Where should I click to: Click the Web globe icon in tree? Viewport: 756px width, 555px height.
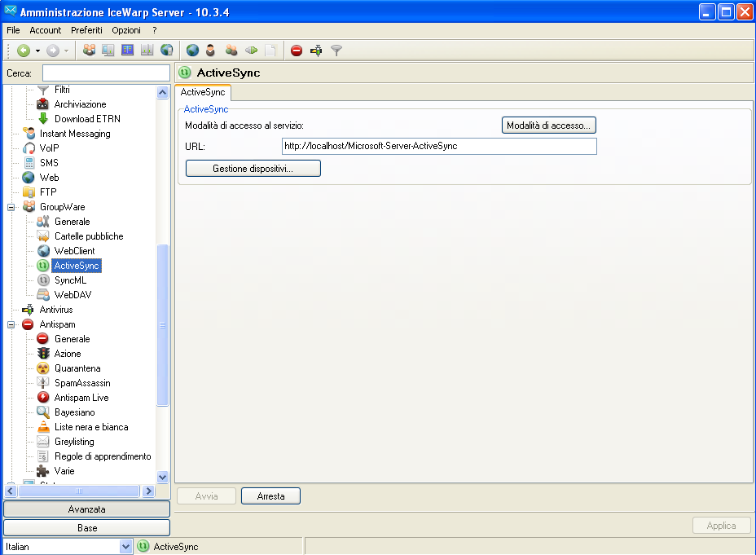coord(29,178)
